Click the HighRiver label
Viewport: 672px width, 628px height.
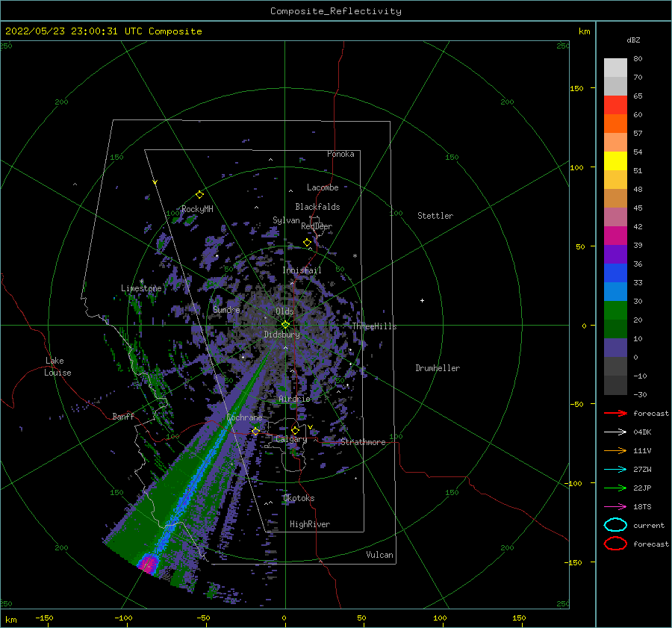click(x=310, y=524)
